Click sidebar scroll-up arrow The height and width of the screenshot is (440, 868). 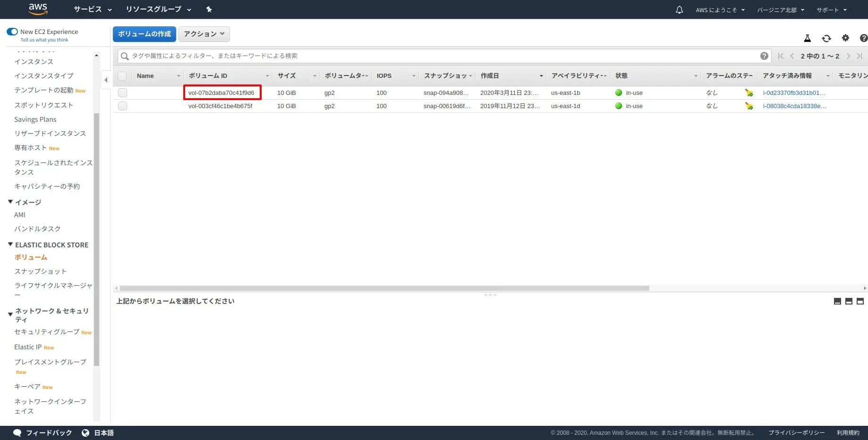point(97,56)
